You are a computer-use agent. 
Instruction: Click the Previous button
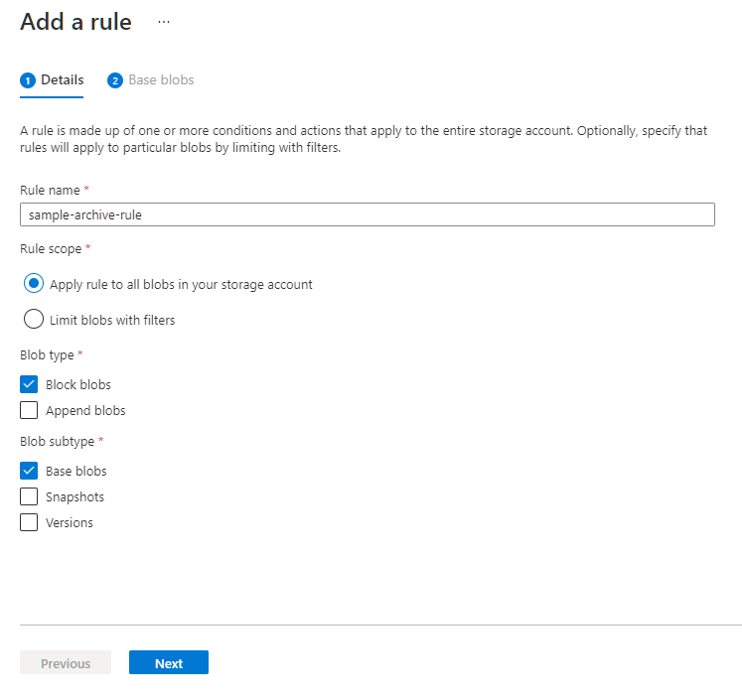click(x=66, y=663)
